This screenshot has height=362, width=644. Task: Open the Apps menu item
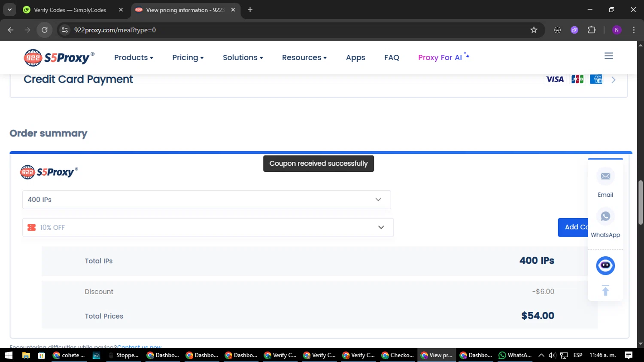(355, 58)
